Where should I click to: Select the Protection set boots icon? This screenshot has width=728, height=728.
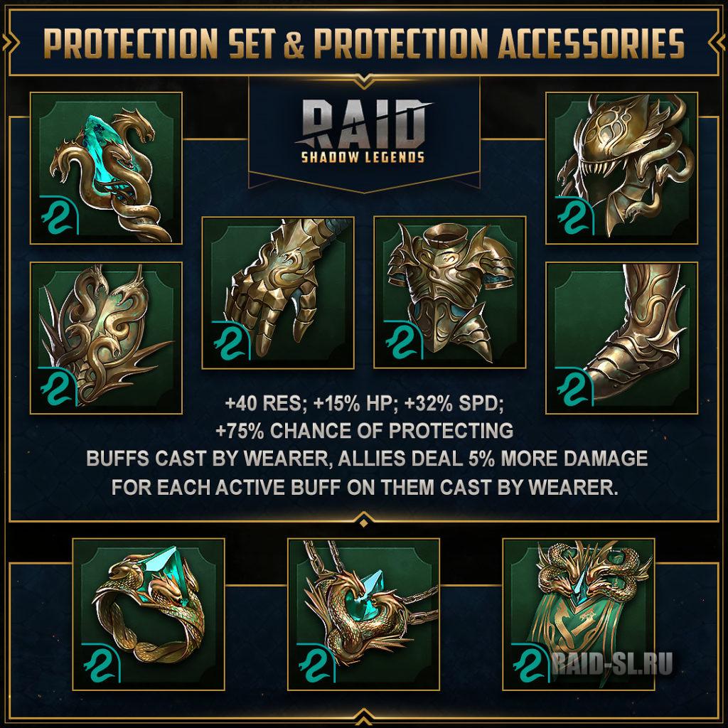click(621, 338)
